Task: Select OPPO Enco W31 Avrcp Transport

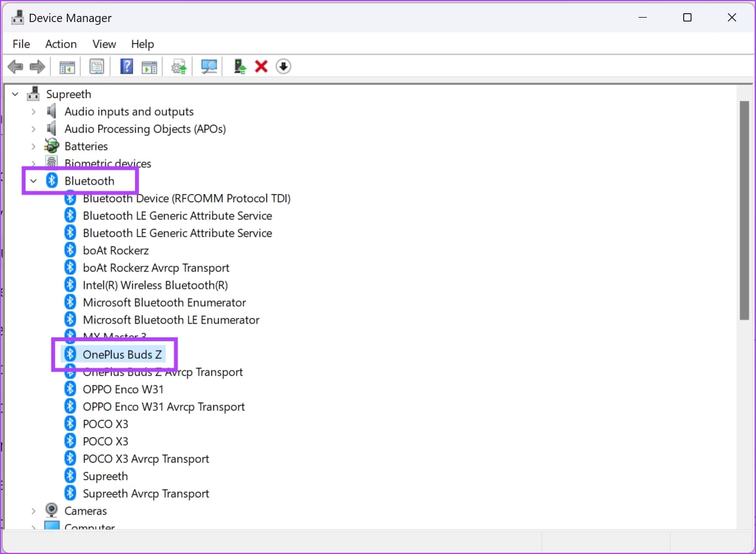Action: point(163,407)
